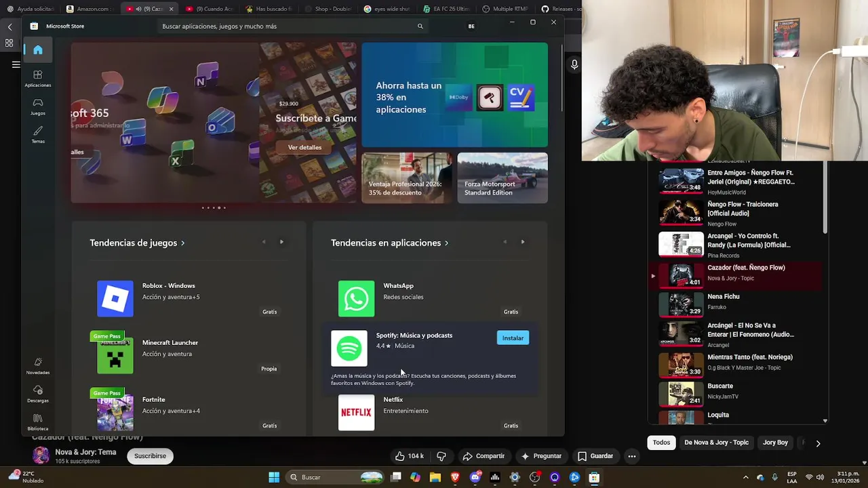Image resolution: width=868 pixels, height=488 pixels.
Task: Select the Todos filter chip
Action: (x=661, y=443)
